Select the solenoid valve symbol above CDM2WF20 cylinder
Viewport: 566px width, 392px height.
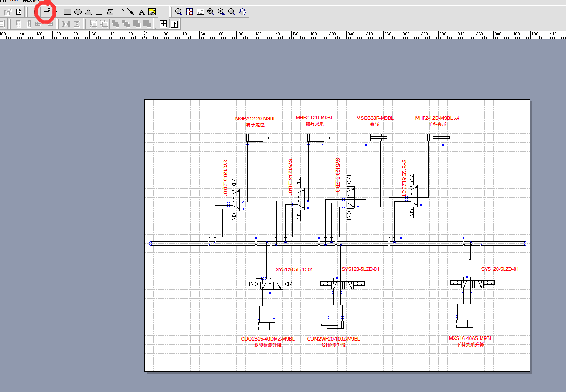click(342, 284)
